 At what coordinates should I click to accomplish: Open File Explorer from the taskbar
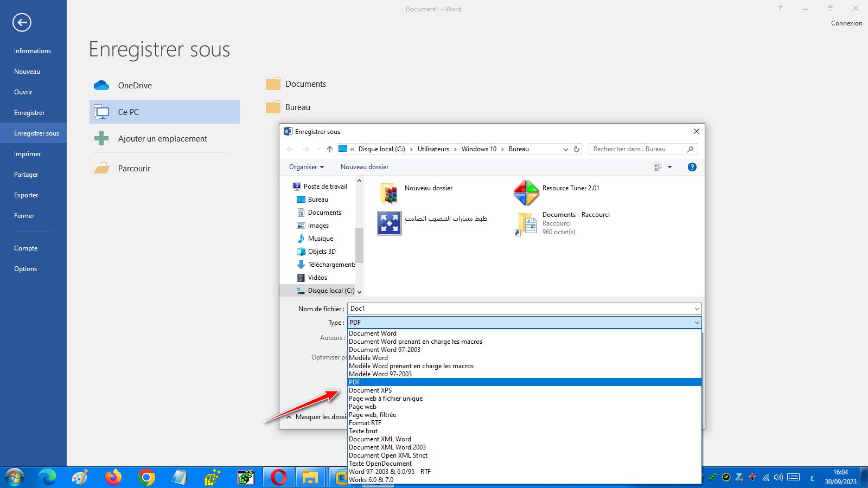[310, 477]
